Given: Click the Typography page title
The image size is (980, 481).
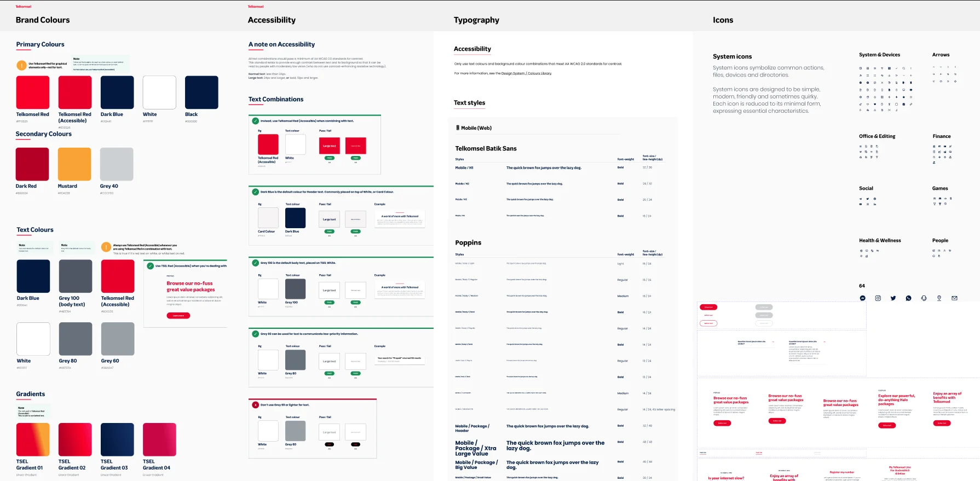Looking at the screenshot, I should (476, 20).
